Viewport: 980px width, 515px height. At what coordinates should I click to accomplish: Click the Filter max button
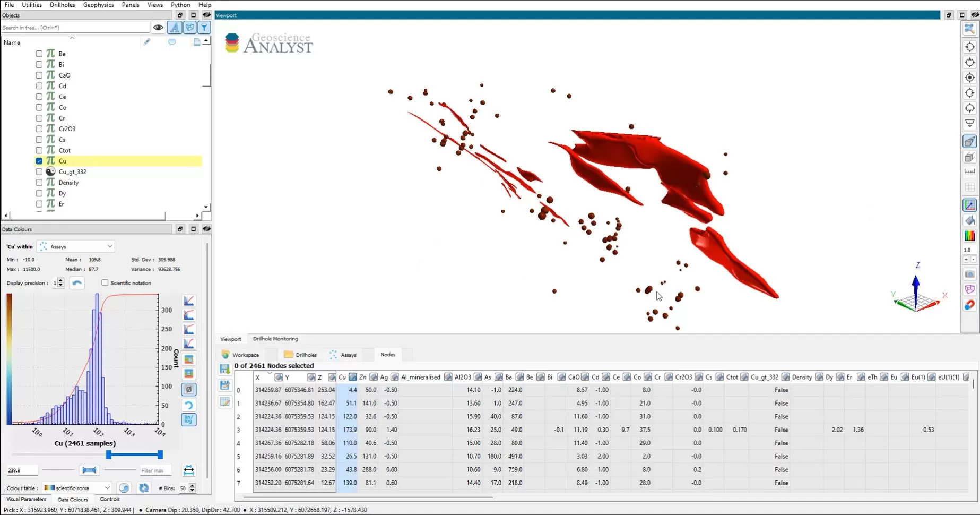point(154,470)
